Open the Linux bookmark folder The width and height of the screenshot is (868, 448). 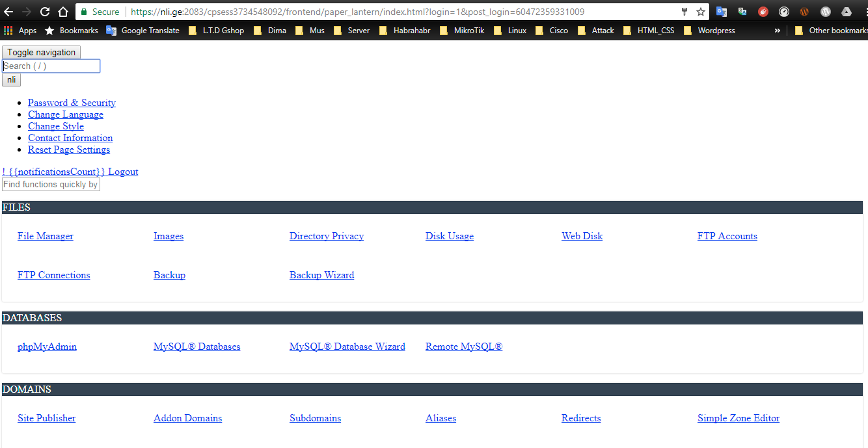pos(509,31)
